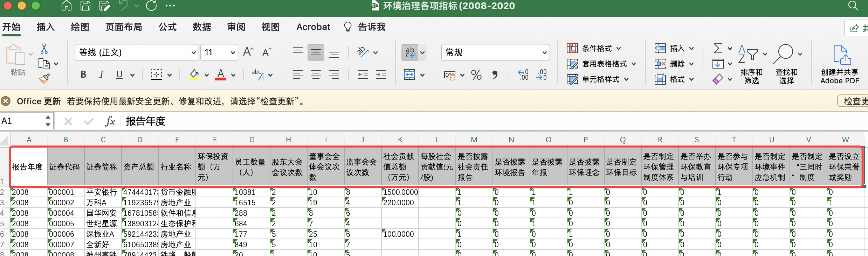Center text horizontally in cell
The height and width of the screenshot is (256, 868).
tap(316, 74)
